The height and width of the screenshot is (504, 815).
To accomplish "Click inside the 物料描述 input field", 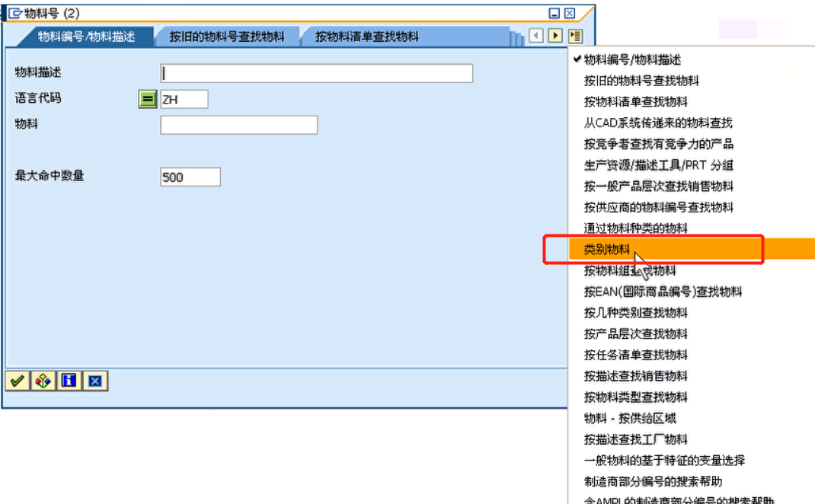I will [x=316, y=73].
